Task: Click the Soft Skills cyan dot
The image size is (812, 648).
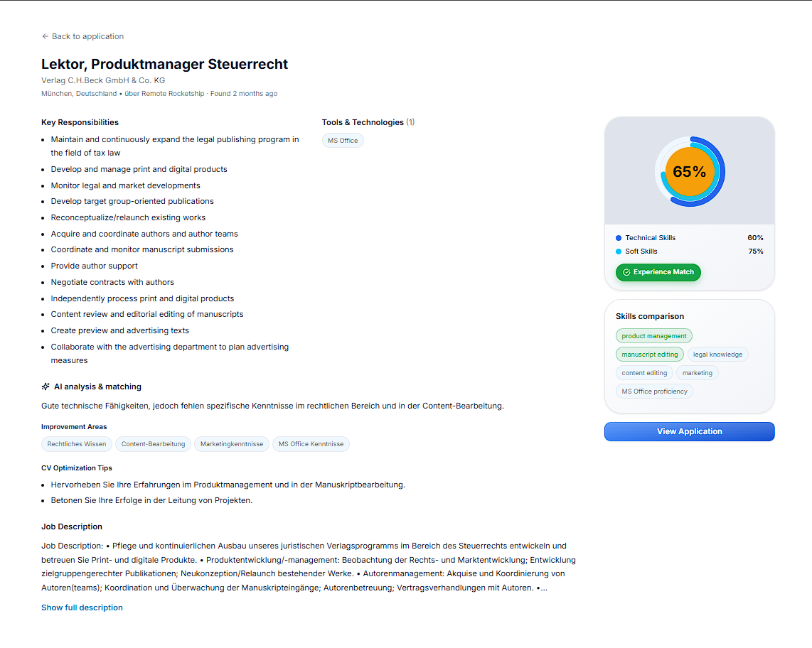Action: coord(619,252)
